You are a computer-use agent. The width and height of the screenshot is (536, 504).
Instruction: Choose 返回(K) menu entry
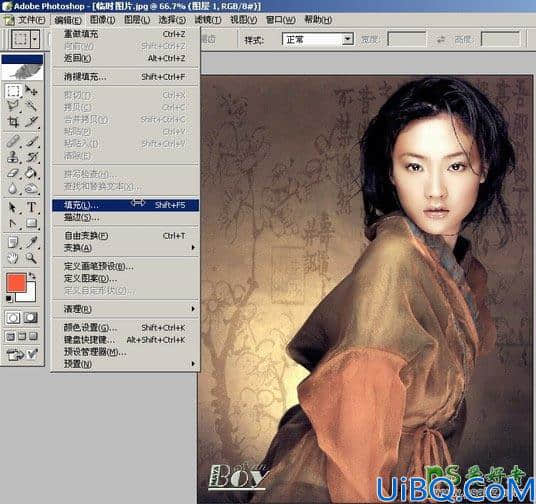coord(125,58)
